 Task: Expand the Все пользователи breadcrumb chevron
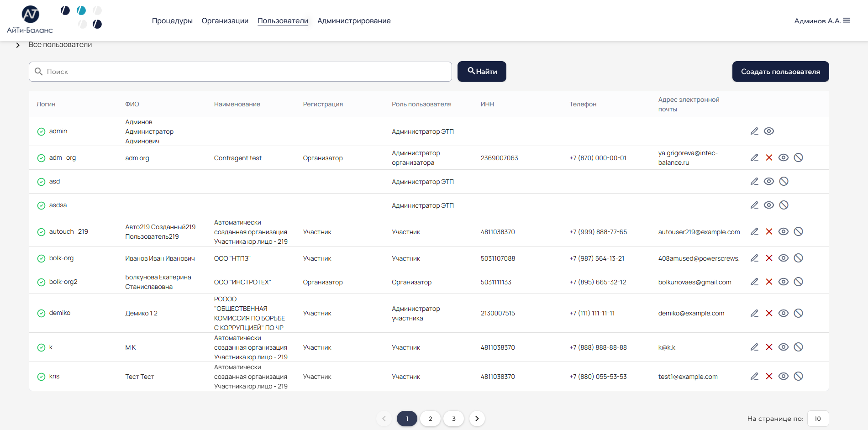click(18, 45)
